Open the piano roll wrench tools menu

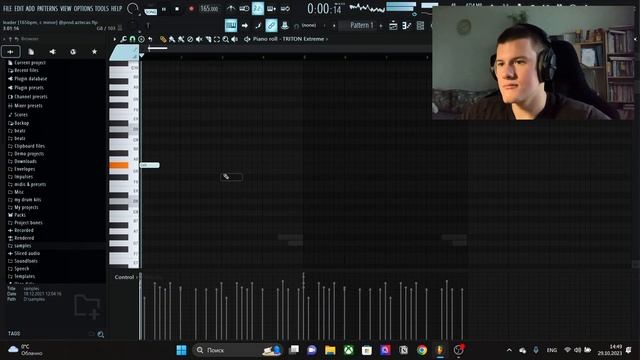123,39
